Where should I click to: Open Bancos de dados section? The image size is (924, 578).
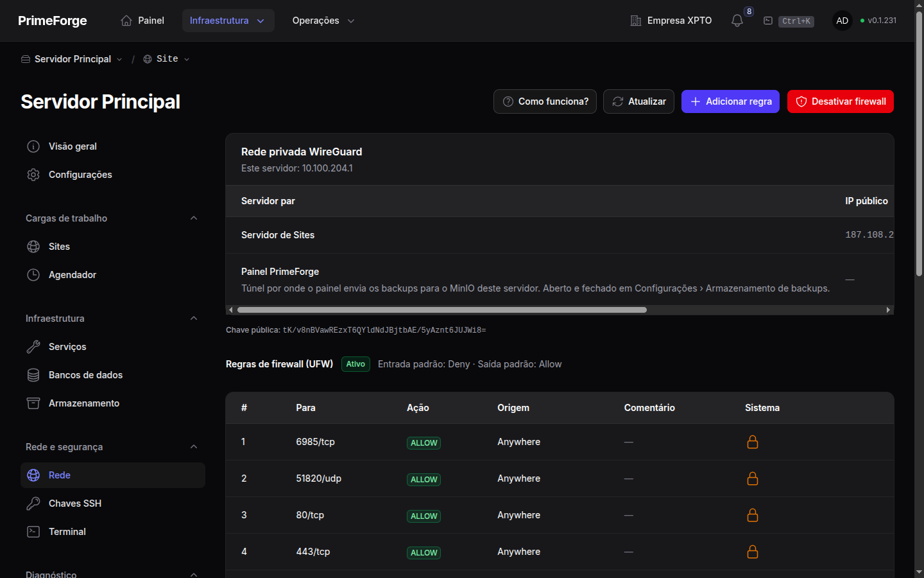[x=113, y=375]
